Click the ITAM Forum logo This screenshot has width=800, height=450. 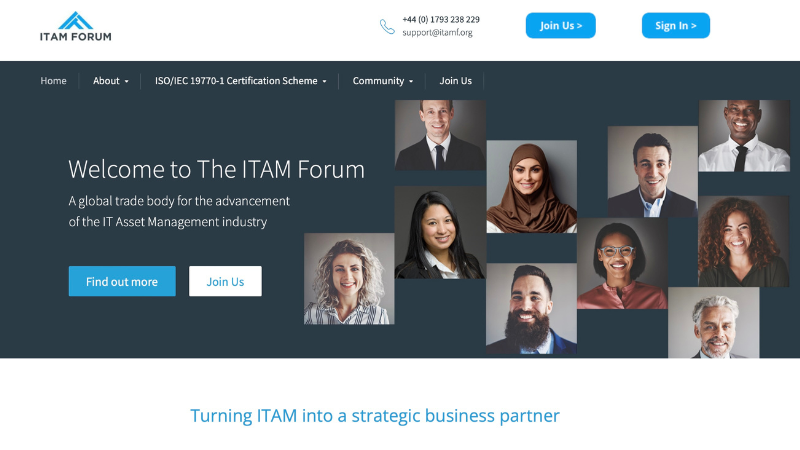pos(76,26)
